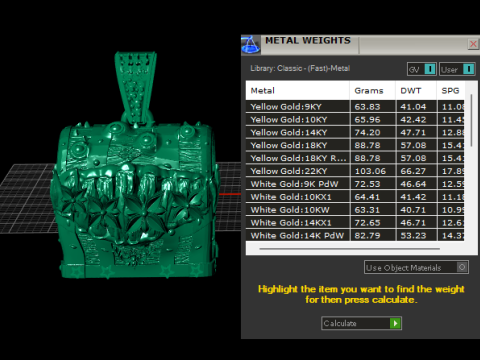480x360 pixels.
Task: Click the 63.83 grams value
Action: coord(367,107)
